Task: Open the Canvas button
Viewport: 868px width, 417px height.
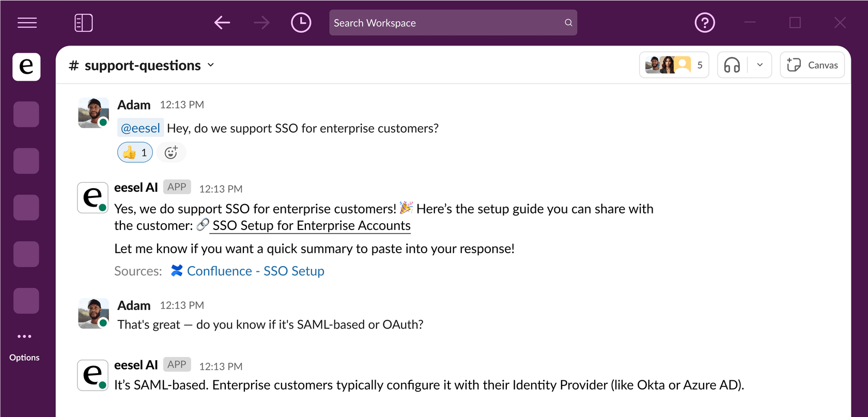Action: click(x=812, y=65)
